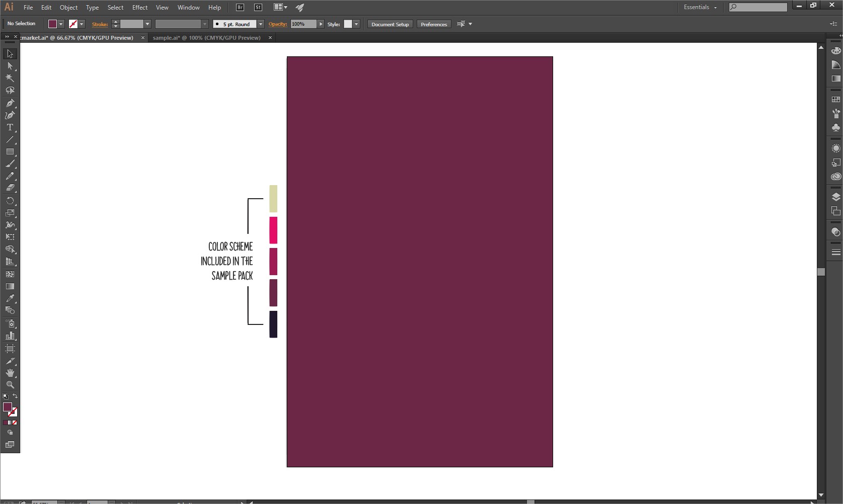The width and height of the screenshot is (843, 504).
Task: Choose the Magic Wand tool
Action: click(x=10, y=78)
